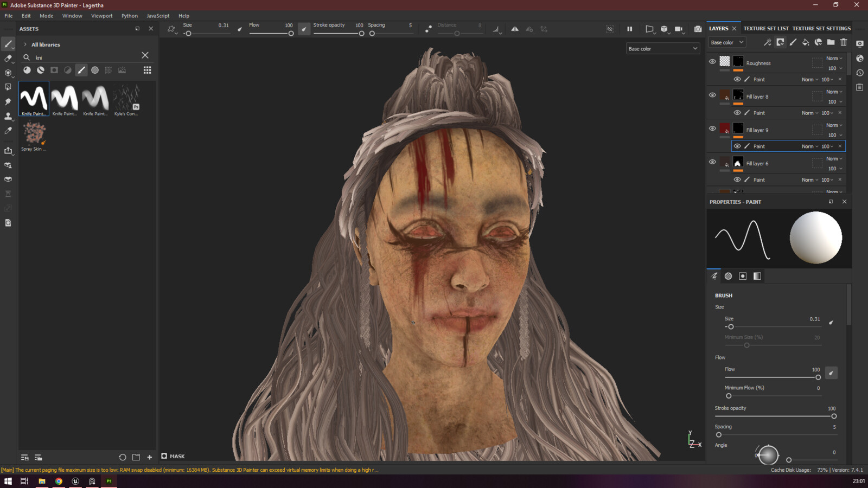Open Fill layer 8 Paint effect blend mode dropdown

(810, 113)
